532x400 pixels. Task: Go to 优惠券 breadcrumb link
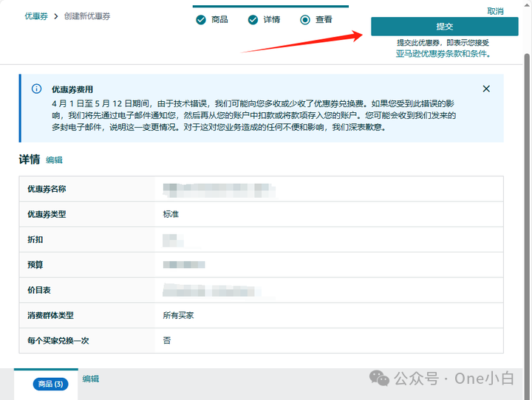[x=37, y=16]
